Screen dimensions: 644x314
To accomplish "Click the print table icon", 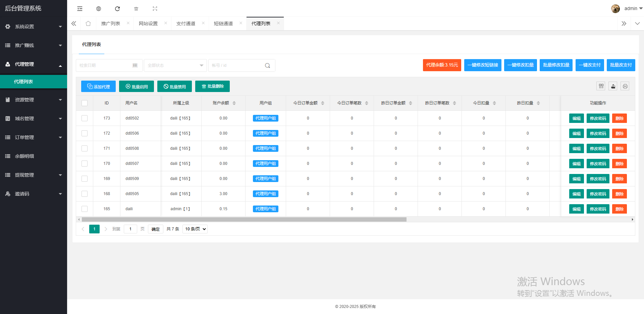I will 625,86.
